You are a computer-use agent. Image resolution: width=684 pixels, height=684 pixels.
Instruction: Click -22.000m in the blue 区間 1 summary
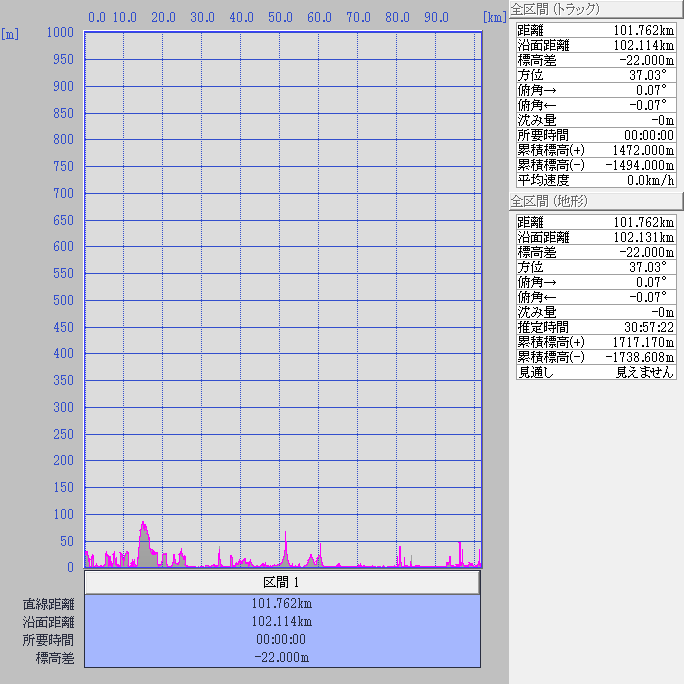click(282, 657)
